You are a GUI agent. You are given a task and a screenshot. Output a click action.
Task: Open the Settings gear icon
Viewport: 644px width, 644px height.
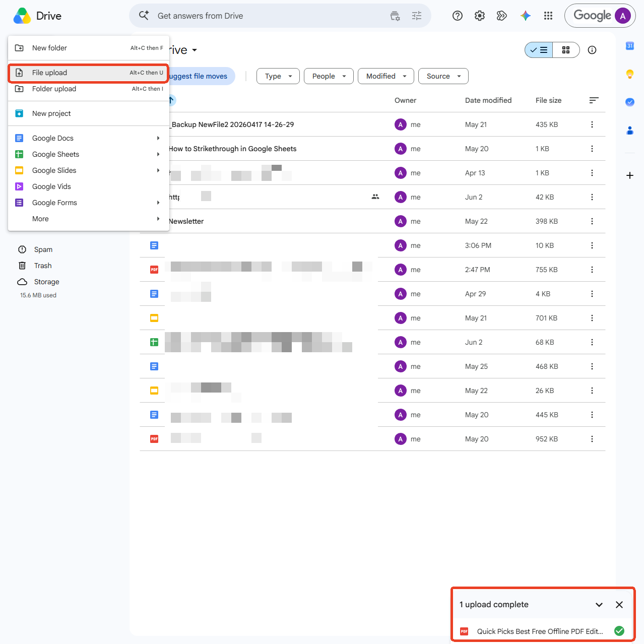click(x=480, y=16)
